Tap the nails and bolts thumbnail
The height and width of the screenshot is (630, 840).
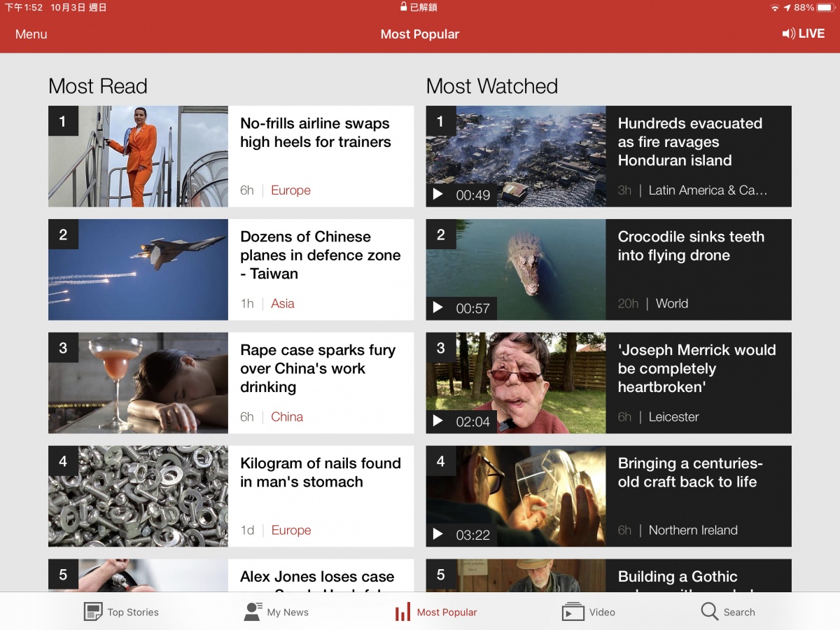click(138, 496)
